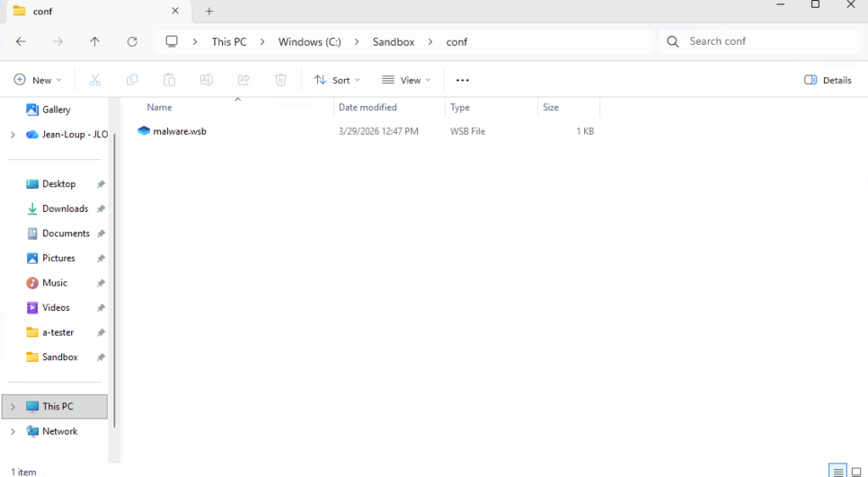
Task: Open the Sandbox pinned folder in sidebar
Action: pos(52,357)
